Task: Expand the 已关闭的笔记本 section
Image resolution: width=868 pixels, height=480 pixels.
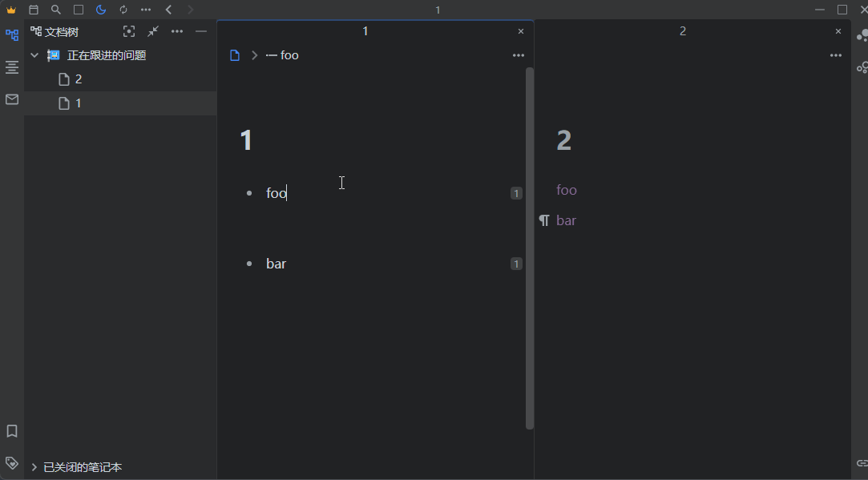Action: point(33,466)
